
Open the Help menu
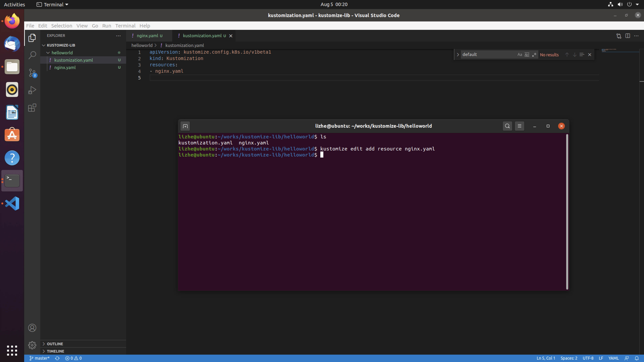pyautogui.click(x=145, y=25)
